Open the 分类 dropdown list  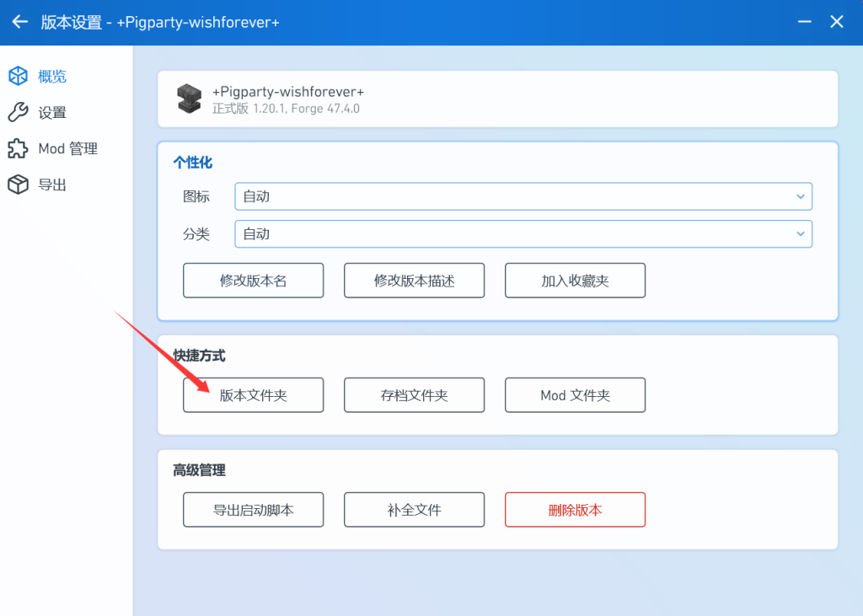tap(523, 234)
